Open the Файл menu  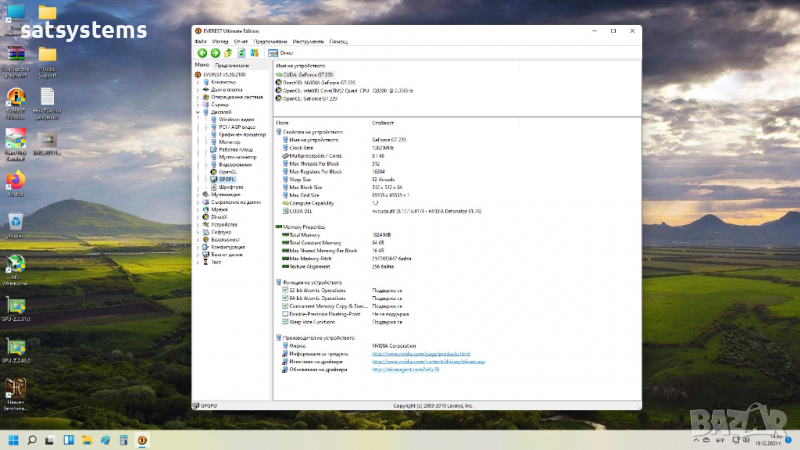201,41
